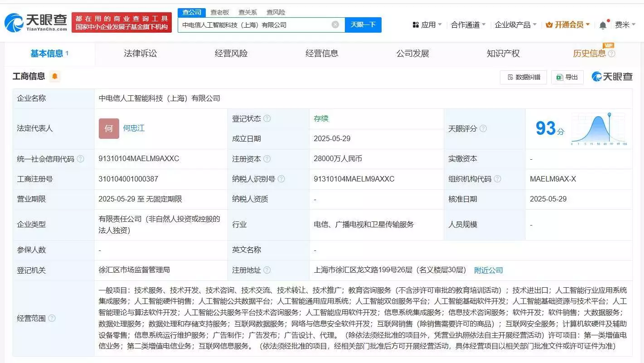This screenshot has width=644, height=363.
Task: Open the 应用 dropdown menu
Action: tap(427, 25)
